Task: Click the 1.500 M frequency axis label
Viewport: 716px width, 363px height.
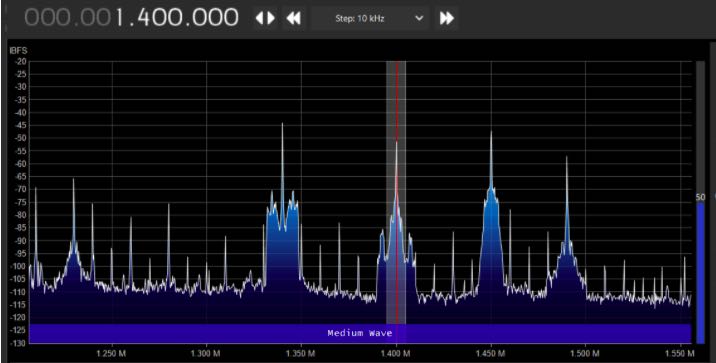Action: (x=585, y=353)
